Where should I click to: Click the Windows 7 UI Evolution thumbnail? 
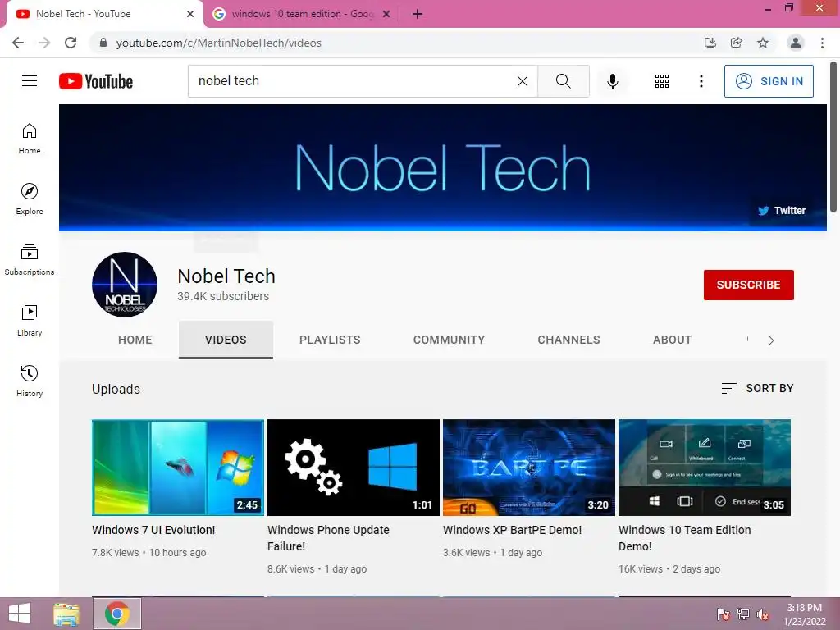(178, 468)
